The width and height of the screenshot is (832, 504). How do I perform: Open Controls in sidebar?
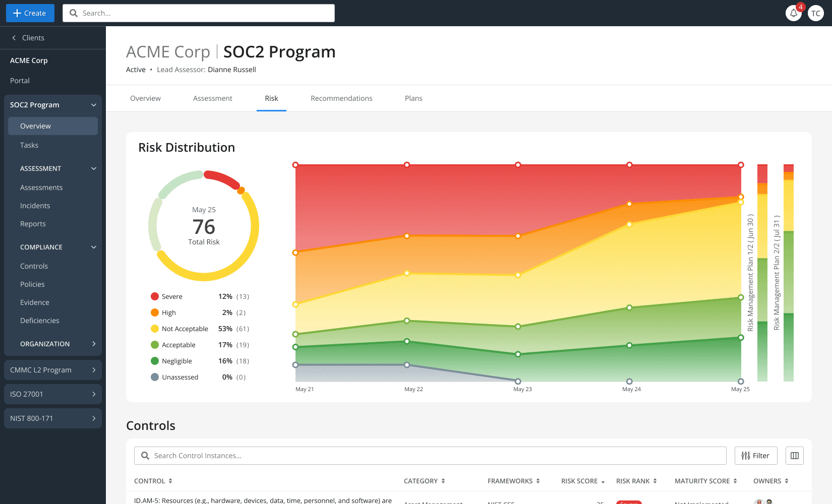(34, 266)
